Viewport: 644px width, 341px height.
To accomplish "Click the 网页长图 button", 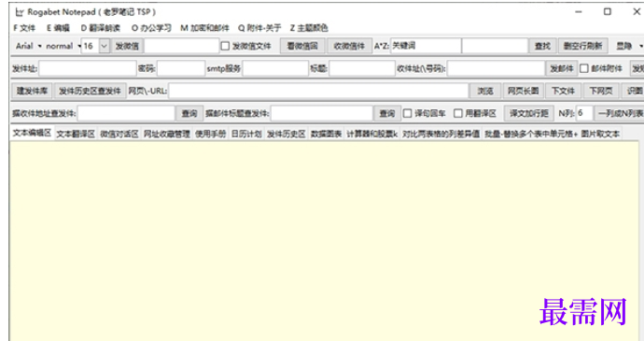I will [523, 91].
